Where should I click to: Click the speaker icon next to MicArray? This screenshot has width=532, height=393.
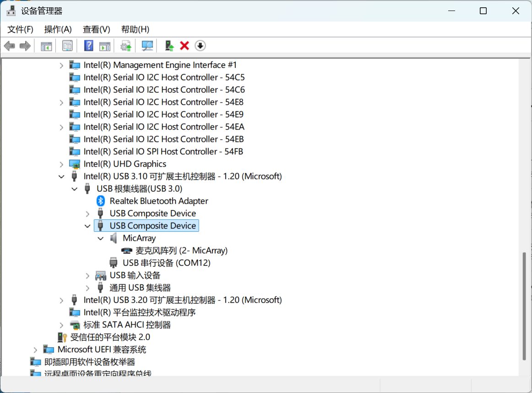tap(114, 238)
